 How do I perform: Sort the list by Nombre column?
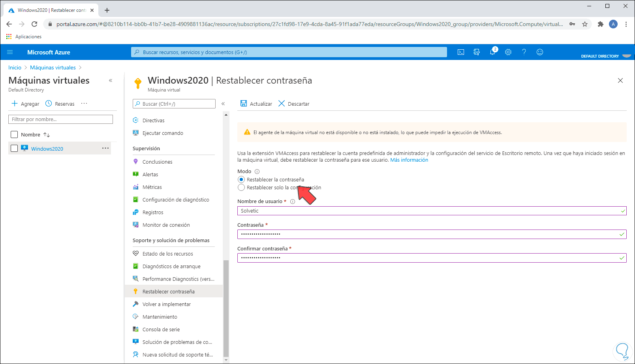pos(36,135)
